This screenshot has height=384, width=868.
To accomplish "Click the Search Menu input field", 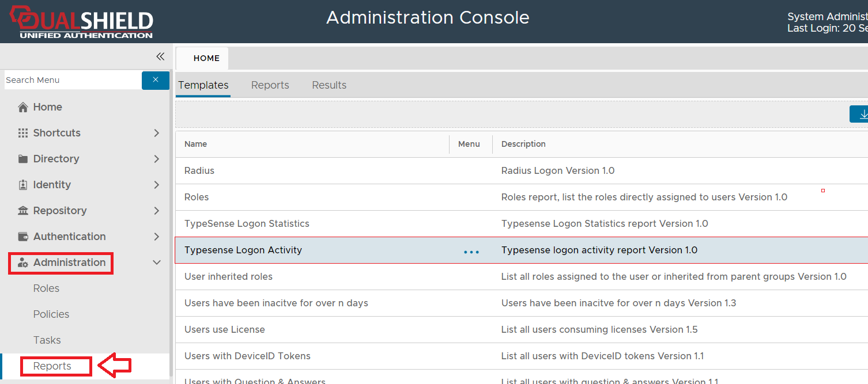I will (x=72, y=80).
